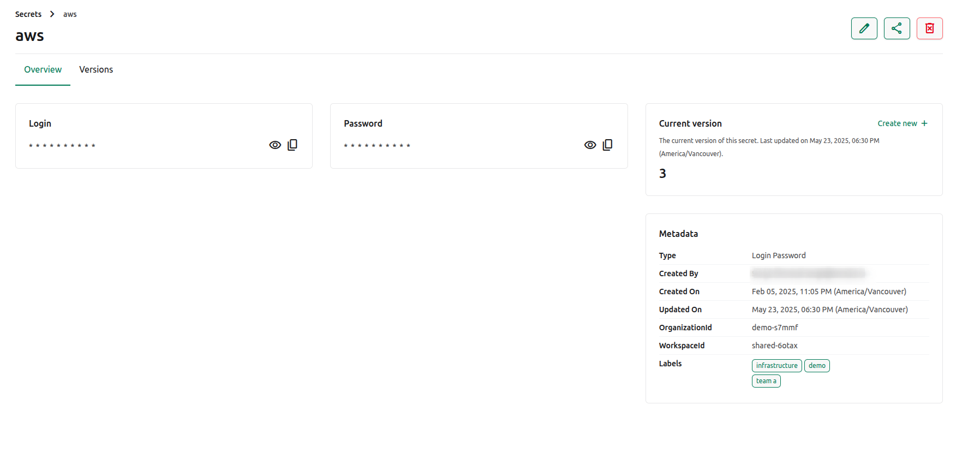The height and width of the screenshot is (452, 980).
Task: Click the masked Login asterisks value
Action: 62,146
